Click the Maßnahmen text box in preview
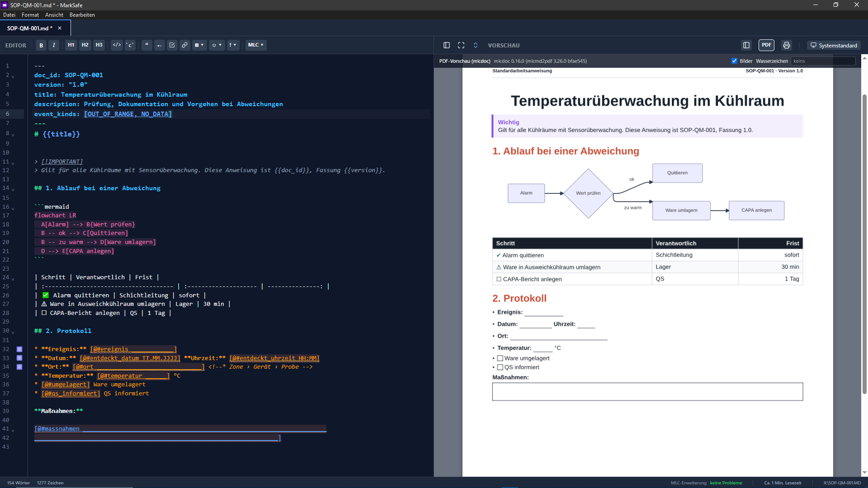The image size is (868, 488). pos(647,392)
